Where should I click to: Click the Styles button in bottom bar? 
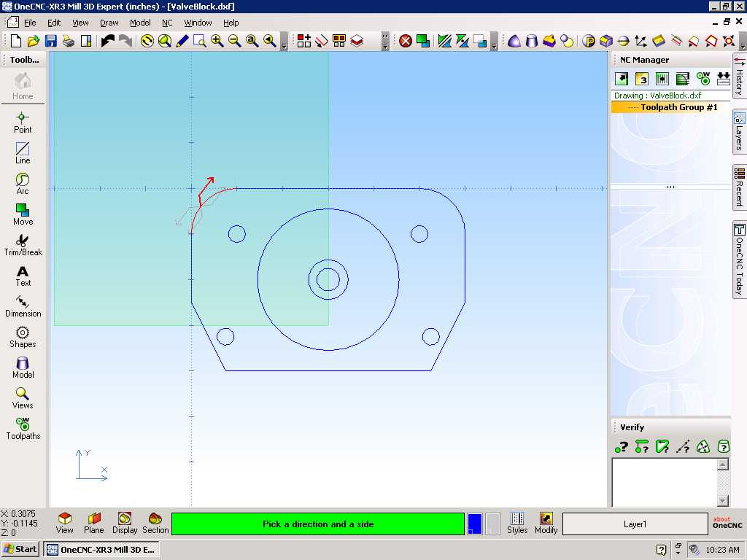pyautogui.click(x=517, y=524)
